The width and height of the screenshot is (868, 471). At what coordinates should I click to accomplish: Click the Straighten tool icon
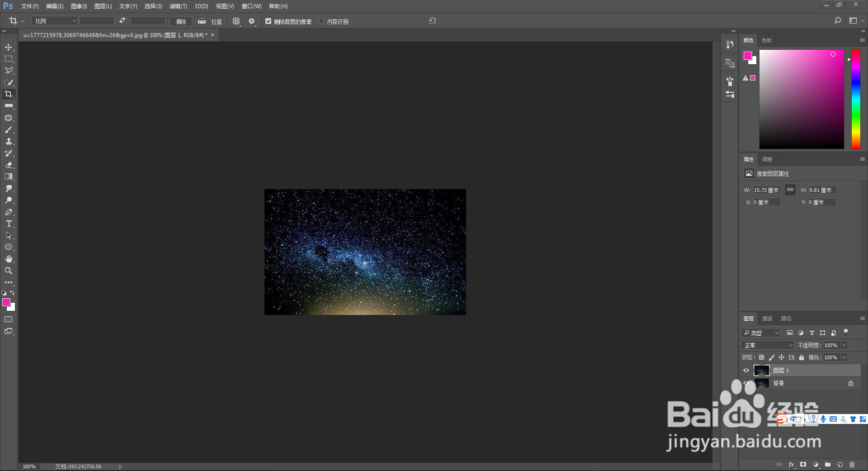[202, 21]
